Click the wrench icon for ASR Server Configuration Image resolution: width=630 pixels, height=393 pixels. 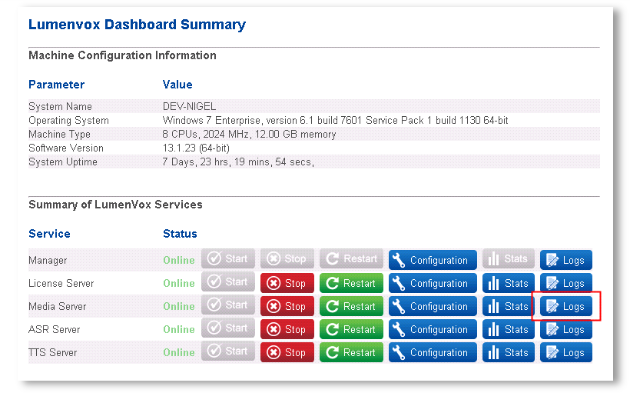(x=399, y=330)
